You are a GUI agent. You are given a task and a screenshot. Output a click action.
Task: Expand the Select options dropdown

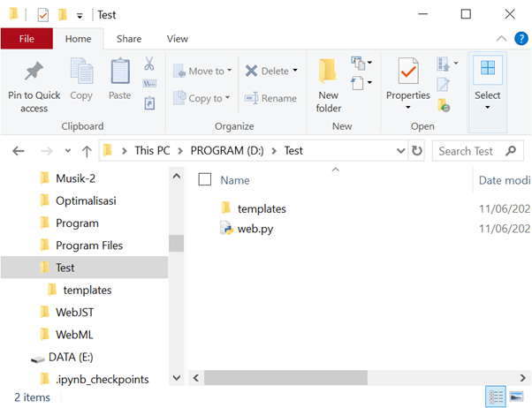tap(487, 107)
